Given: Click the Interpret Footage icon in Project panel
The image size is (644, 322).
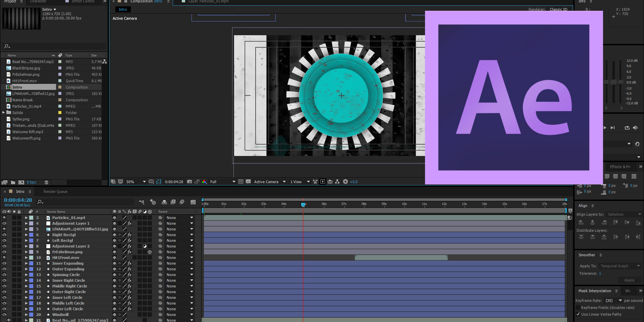Looking at the screenshot, I should [x=4, y=182].
